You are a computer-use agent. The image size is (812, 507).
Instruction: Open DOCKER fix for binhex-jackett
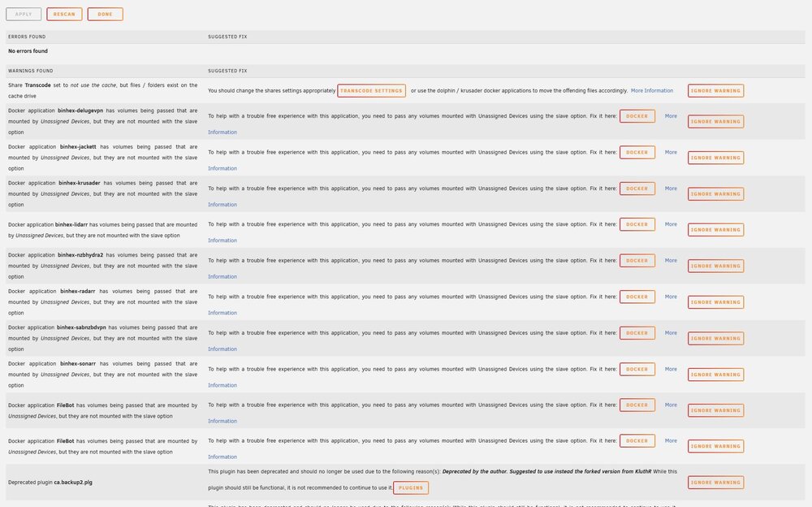(637, 153)
